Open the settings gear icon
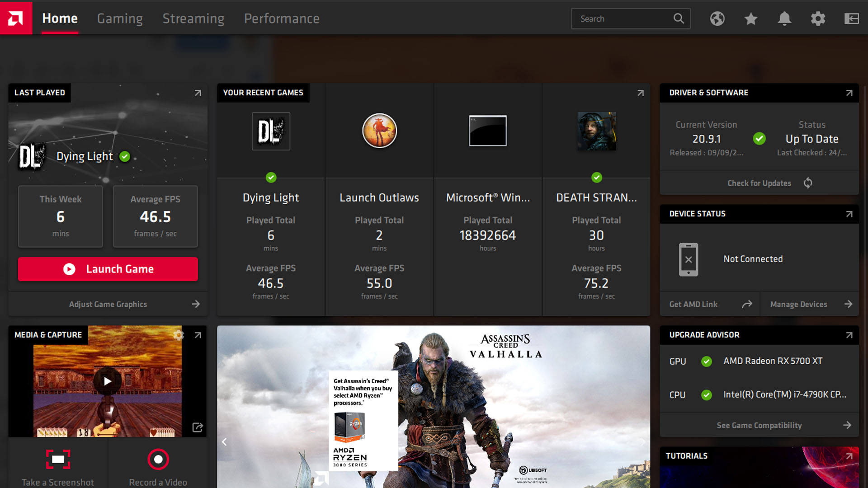 (x=817, y=19)
